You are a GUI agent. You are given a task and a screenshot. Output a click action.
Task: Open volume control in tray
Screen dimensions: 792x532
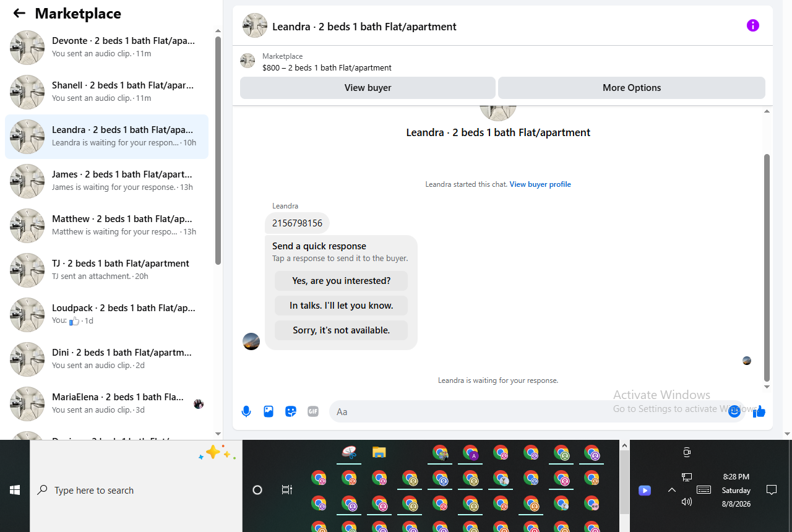[687, 502]
